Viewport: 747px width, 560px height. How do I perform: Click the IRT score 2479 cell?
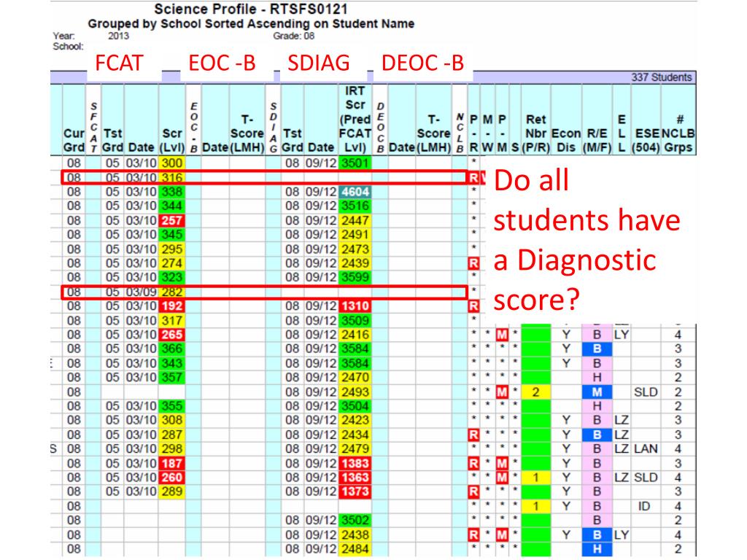(355, 449)
